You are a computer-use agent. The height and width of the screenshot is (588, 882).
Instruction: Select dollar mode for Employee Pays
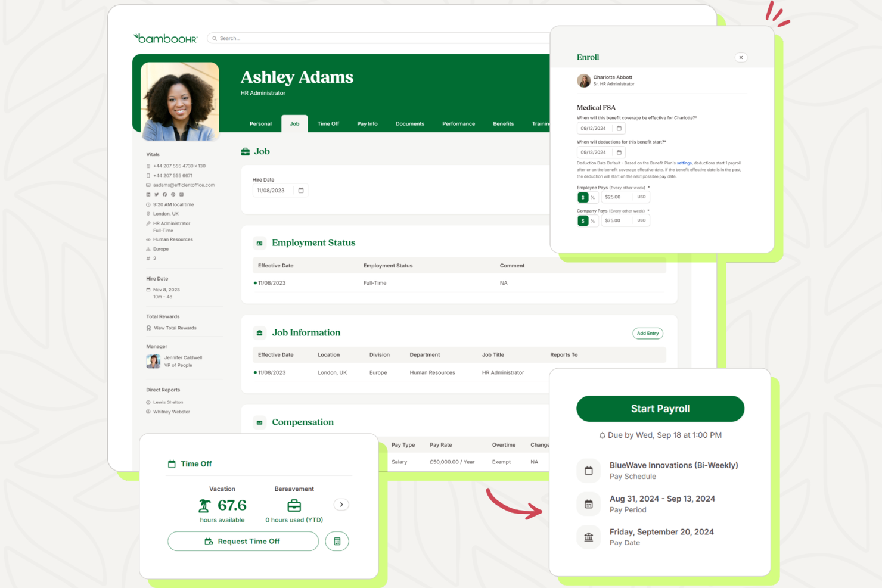(583, 197)
